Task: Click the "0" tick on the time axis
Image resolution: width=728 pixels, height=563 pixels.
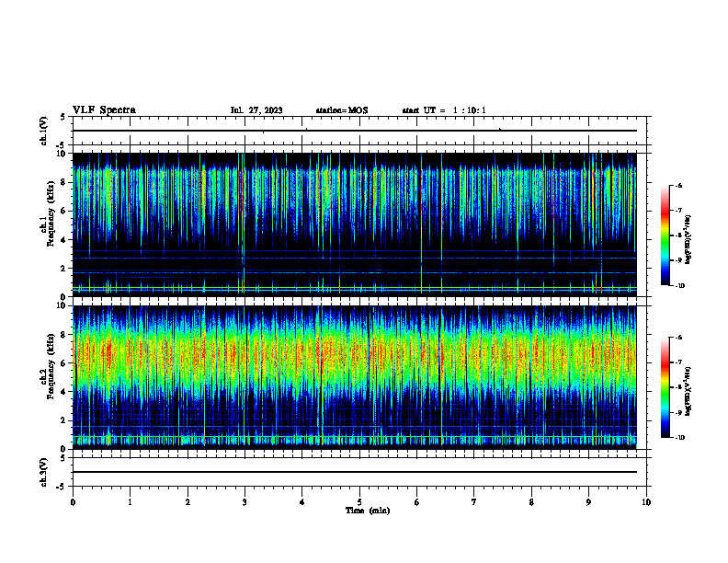Action: (x=73, y=502)
